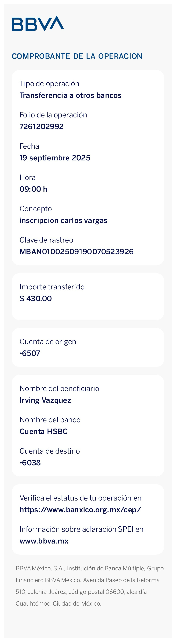Viewport: 172px width, 644px height.
Task: Click the Clave de rastreo label
Action: click(46, 240)
